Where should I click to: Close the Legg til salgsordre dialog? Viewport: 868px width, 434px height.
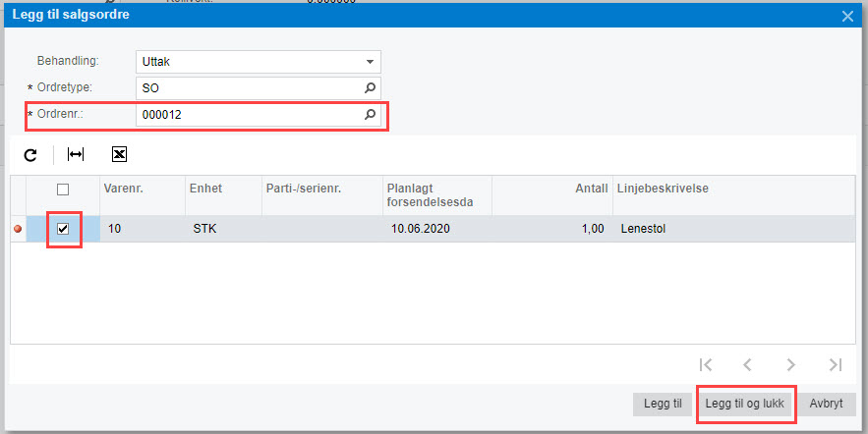847,16
